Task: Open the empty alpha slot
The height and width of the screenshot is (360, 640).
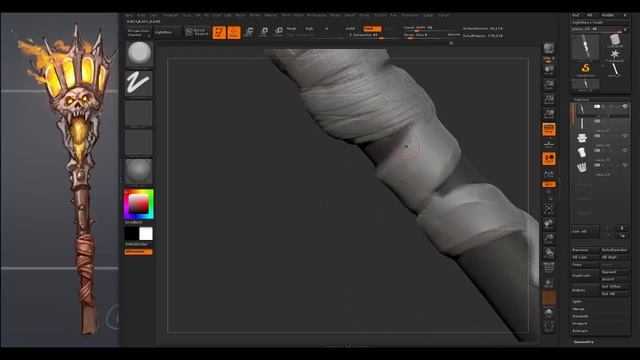Action: coord(138,113)
